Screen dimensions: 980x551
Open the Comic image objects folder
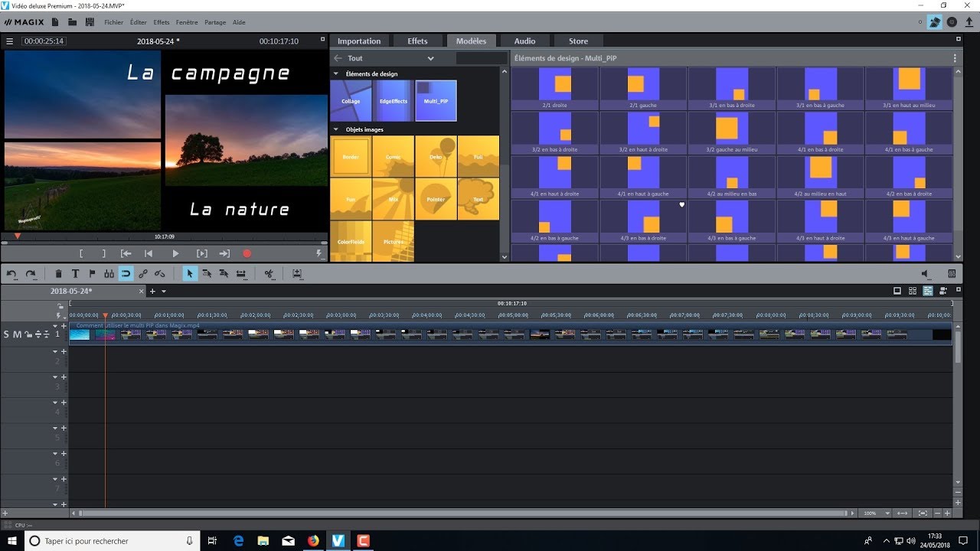pos(394,157)
